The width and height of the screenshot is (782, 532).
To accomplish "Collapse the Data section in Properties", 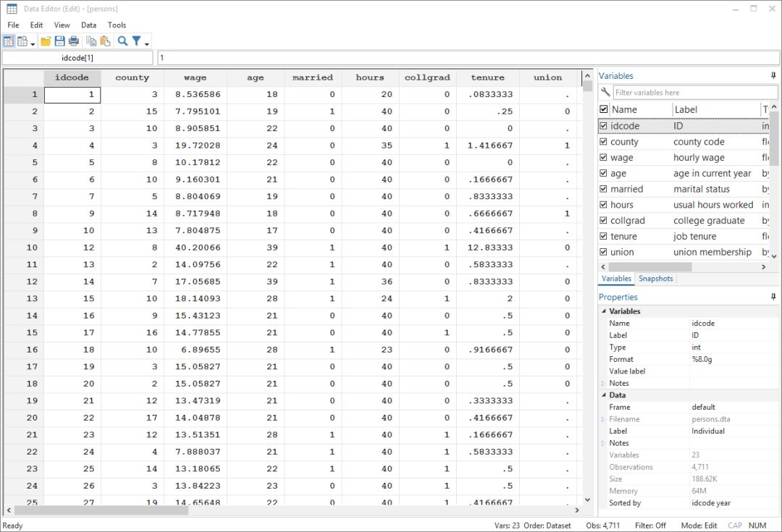I will pos(605,394).
